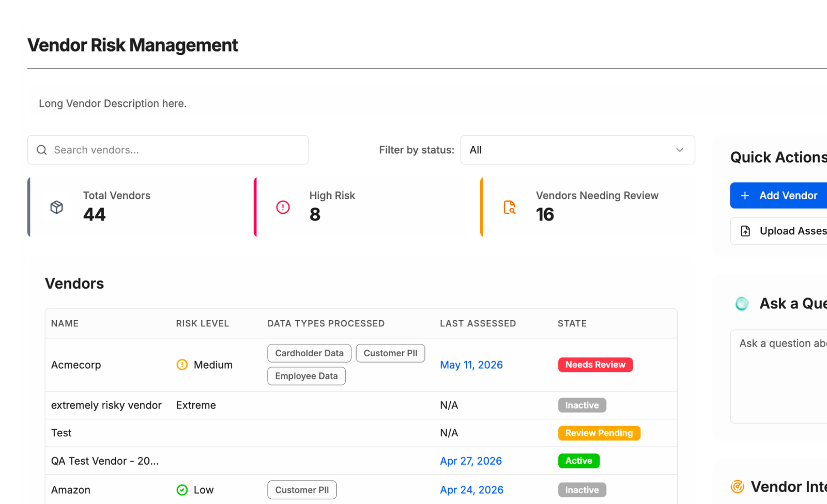This screenshot has height=504, width=827.
Task: Click the Low risk check icon for Amazon
Action: [182, 490]
